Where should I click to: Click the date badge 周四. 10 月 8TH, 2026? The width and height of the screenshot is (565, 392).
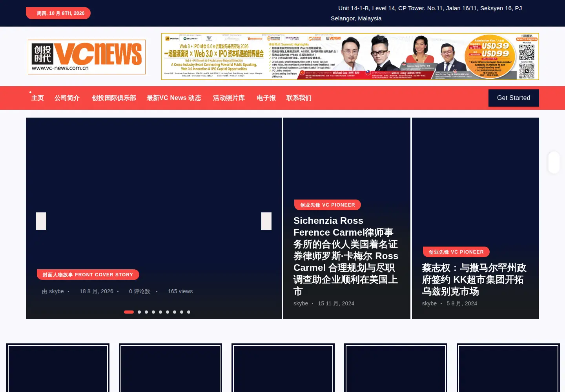click(x=58, y=13)
